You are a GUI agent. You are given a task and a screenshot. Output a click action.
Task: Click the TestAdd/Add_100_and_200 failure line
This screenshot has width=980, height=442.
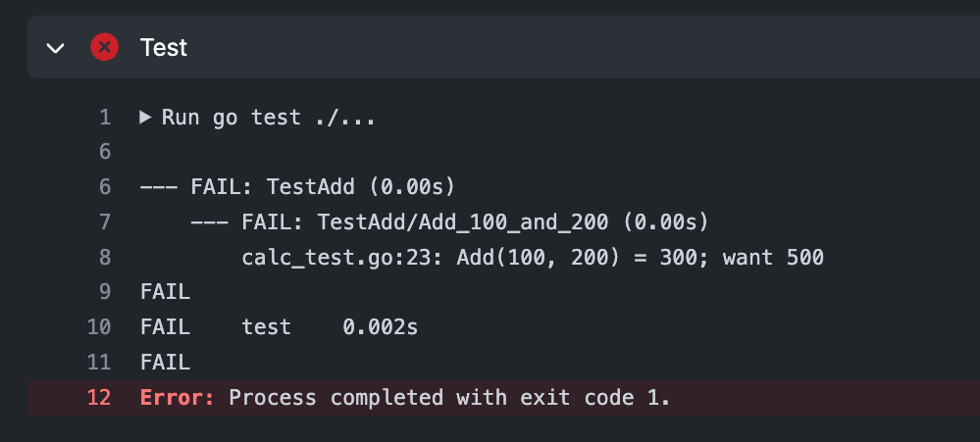(x=449, y=221)
